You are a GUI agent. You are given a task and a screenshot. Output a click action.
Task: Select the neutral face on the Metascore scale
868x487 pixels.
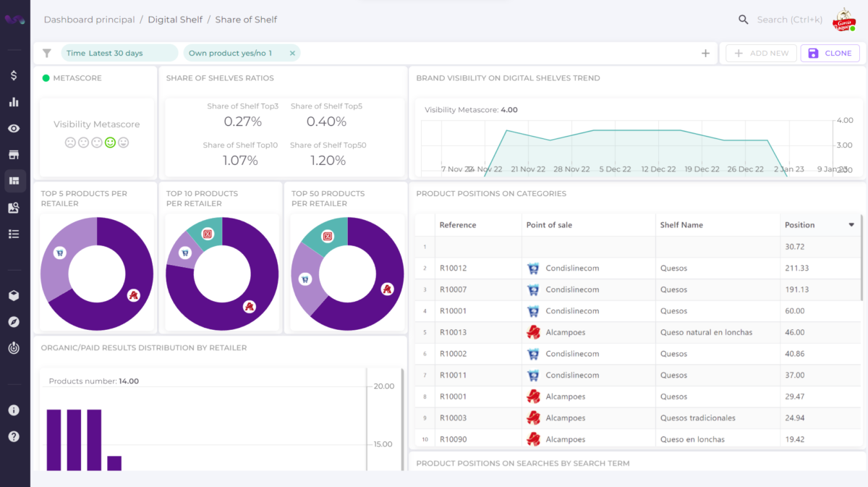pyautogui.click(x=97, y=143)
